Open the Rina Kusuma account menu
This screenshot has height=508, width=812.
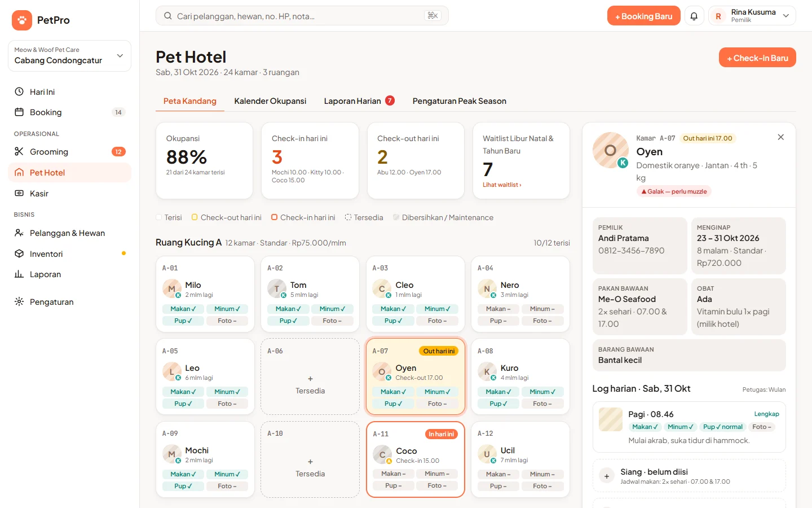(752, 16)
